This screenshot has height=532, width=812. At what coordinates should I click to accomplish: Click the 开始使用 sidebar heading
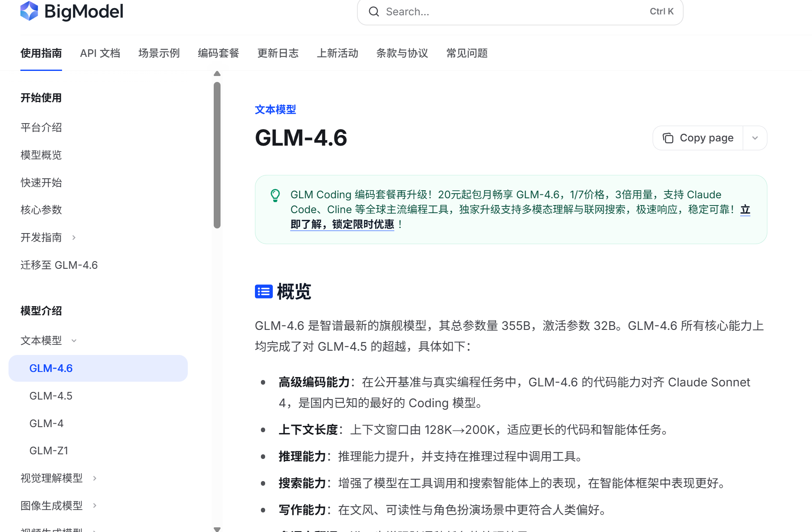point(41,98)
